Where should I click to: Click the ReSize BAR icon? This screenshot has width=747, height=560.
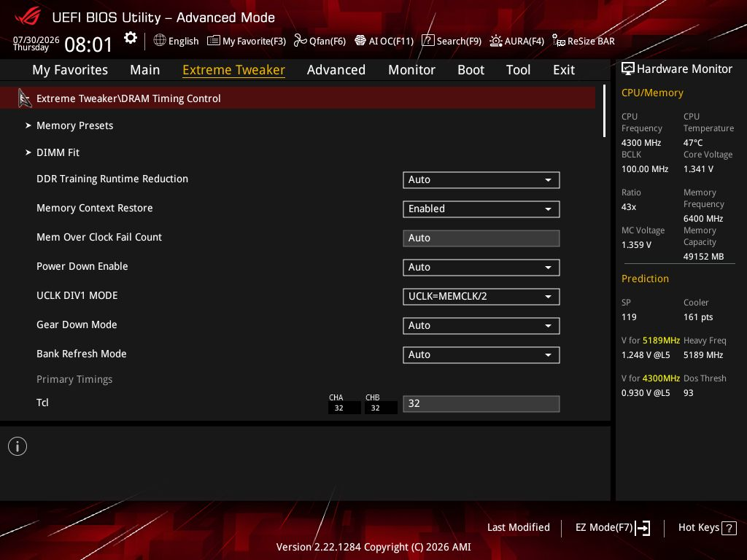558,40
